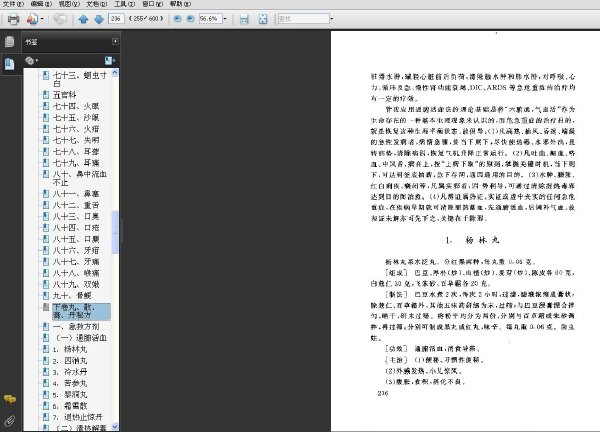This screenshot has width=600, height=432.
Task: Select bookmark 1. 杨林丸
Action: [70, 349]
